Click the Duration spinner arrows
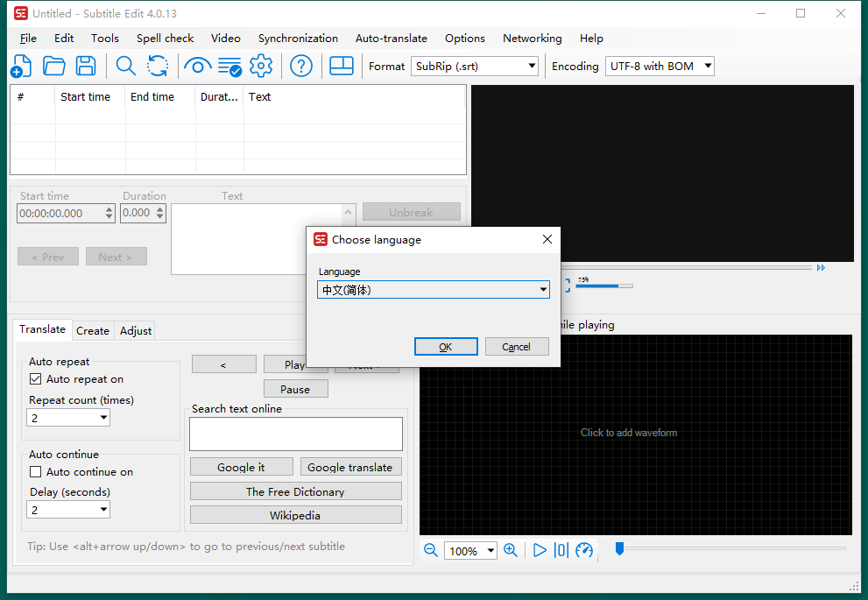 pyautogui.click(x=160, y=213)
